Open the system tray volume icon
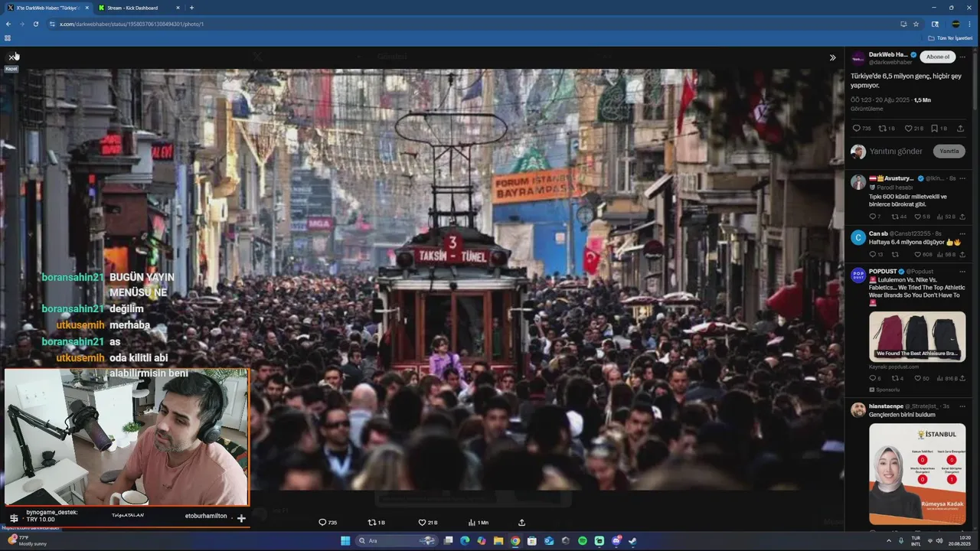Viewport: 980px width, 551px height. point(940,540)
